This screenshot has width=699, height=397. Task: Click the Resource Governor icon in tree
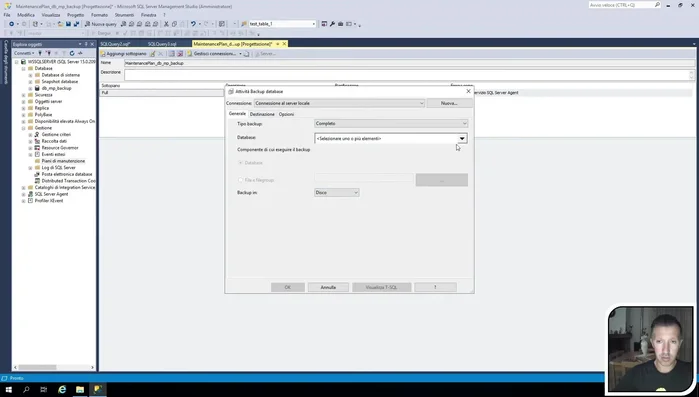point(37,147)
